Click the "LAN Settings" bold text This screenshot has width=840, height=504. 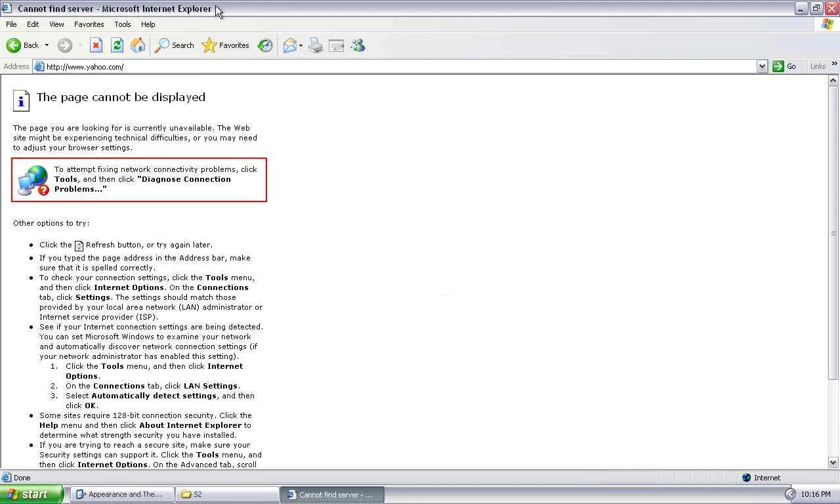click(x=211, y=386)
